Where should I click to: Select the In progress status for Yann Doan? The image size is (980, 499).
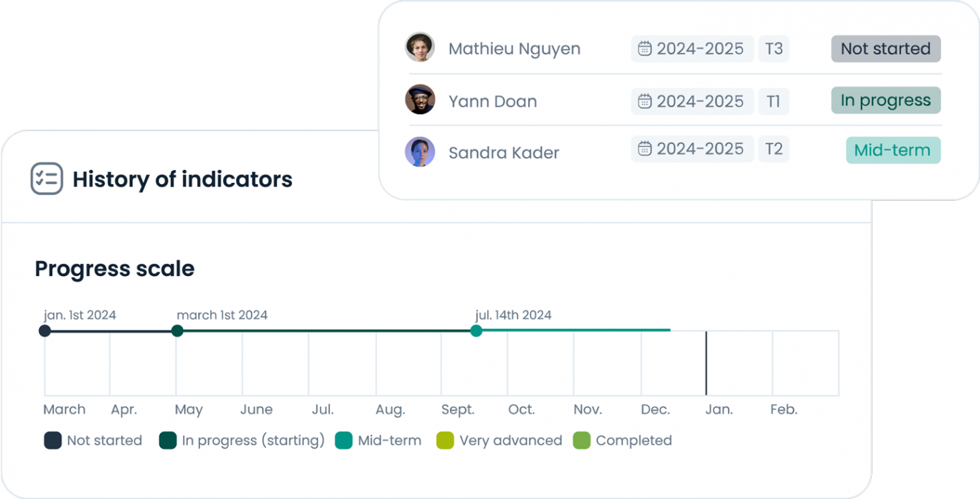885,100
